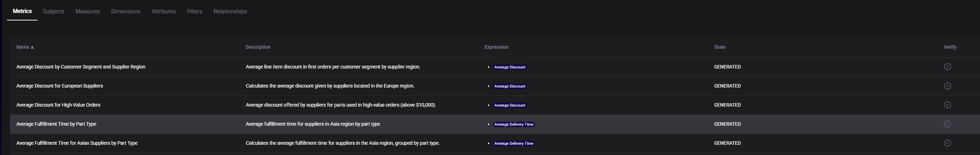Click Average Discount tag in European Suppliers row
This screenshot has height=155, width=980.
(x=509, y=86)
